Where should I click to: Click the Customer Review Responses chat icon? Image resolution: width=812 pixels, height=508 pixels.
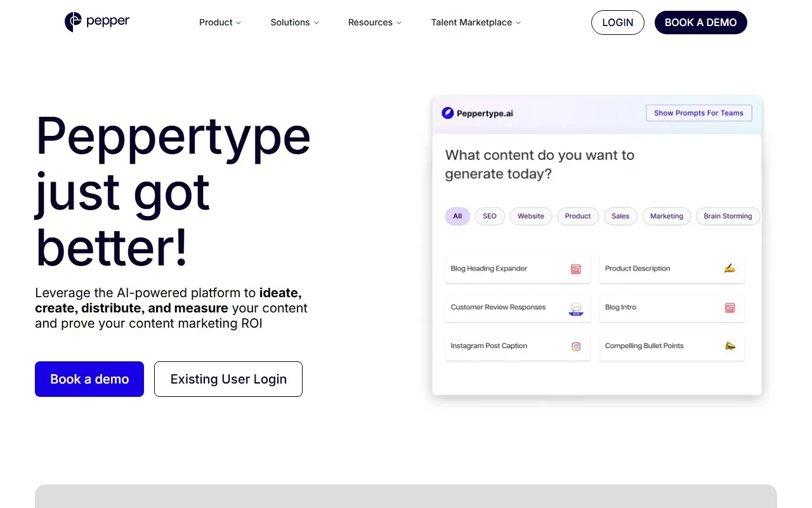[x=575, y=308]
